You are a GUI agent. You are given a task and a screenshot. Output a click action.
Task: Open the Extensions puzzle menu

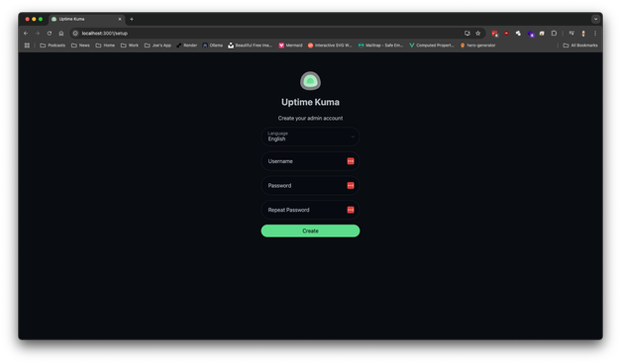tap(554, 34)
